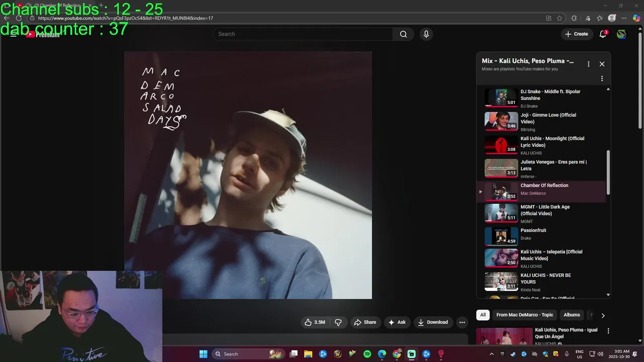Viewport: 644px width, 362px height.
Task: Click the Windows Security shield tray icon
Action: tap(545, 354)
